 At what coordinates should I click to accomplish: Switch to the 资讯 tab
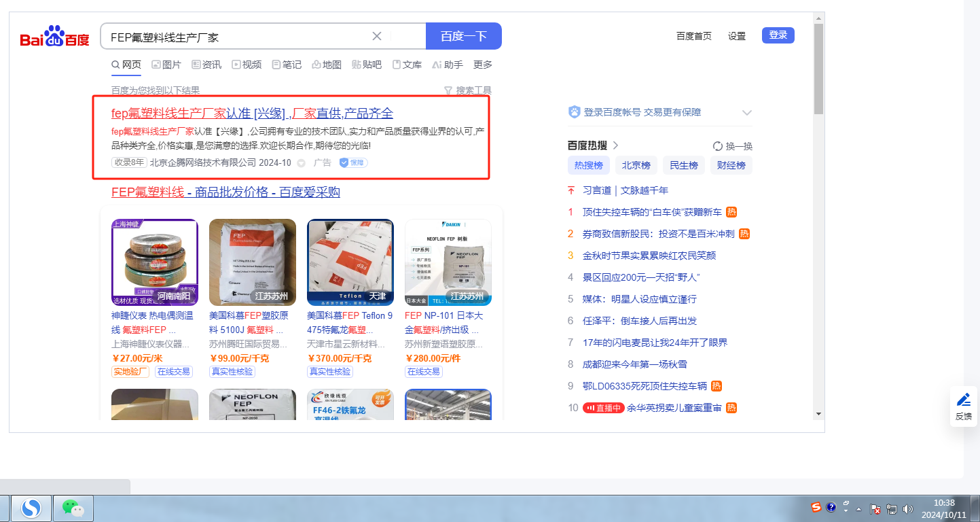tap(206, 65)
